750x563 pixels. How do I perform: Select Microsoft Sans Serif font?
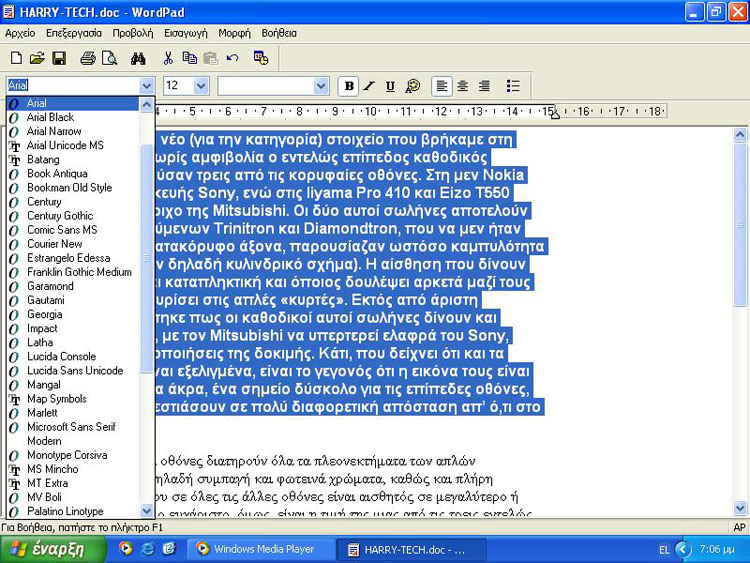tap(73, 427)
